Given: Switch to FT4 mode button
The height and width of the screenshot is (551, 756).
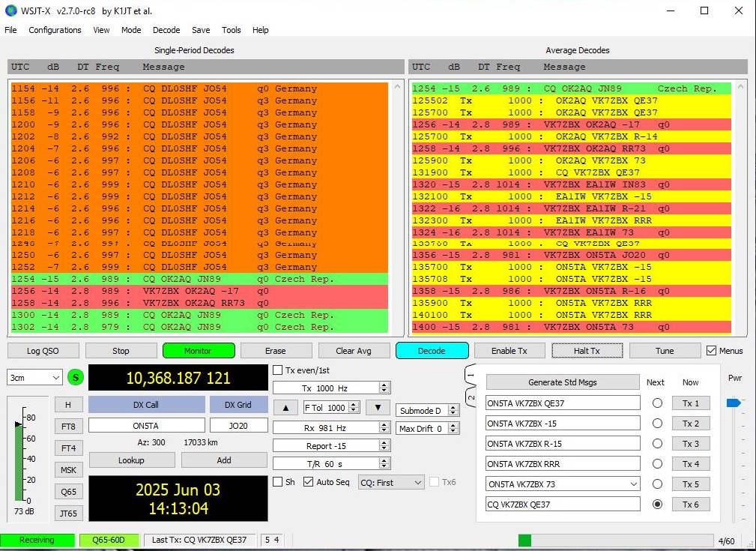Looking at the screenshot, I should point(68,448).
